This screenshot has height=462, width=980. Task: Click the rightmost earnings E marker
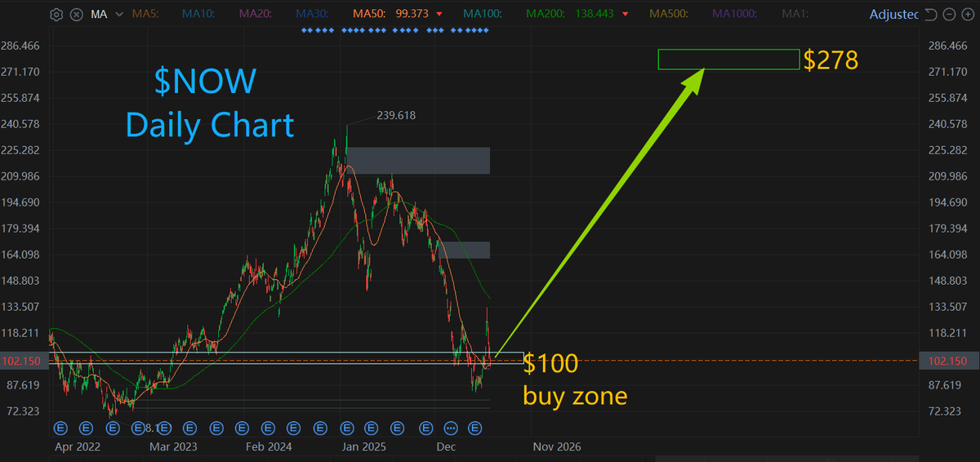pyautogui.click(x=477, y=428)
